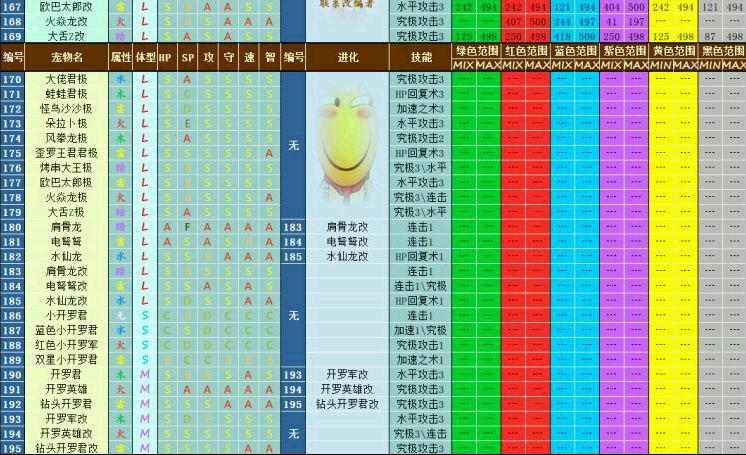
Task: Click the skill cell 加速1\究极
Action: [421, 330]
